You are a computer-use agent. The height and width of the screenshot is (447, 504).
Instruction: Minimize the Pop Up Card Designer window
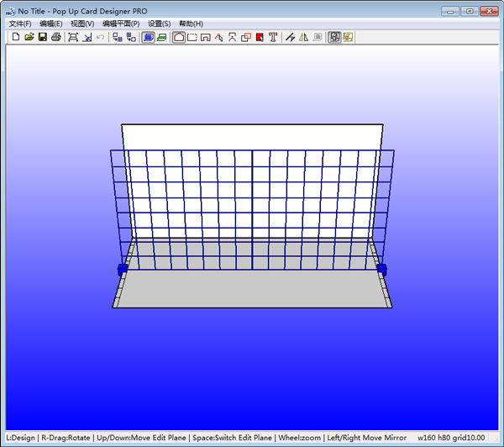450,11
